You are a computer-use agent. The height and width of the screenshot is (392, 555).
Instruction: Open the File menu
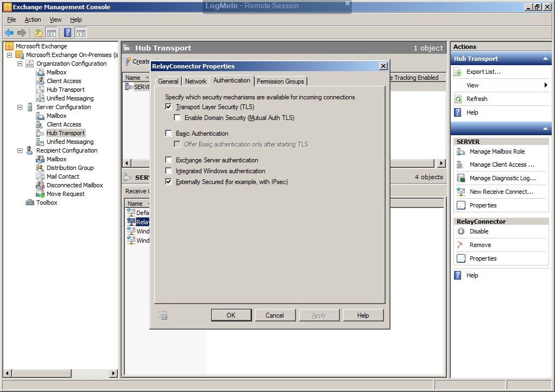click(12, 20)
